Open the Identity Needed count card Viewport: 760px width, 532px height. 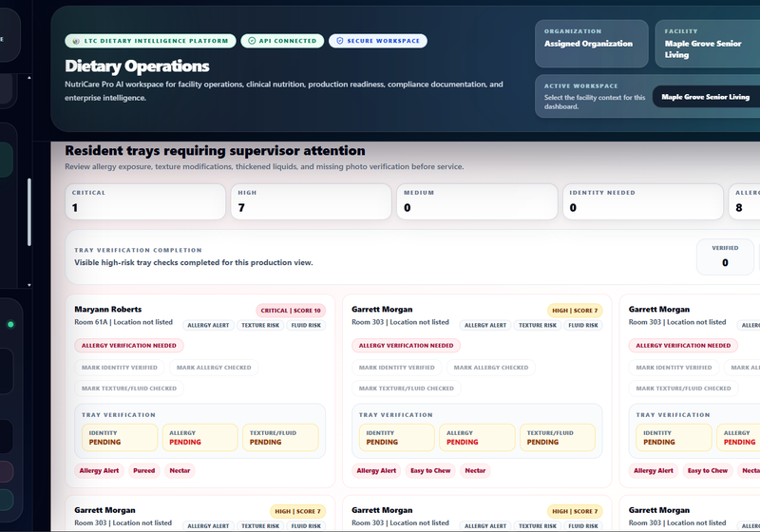pyautogui.click(x=643, y=201)
